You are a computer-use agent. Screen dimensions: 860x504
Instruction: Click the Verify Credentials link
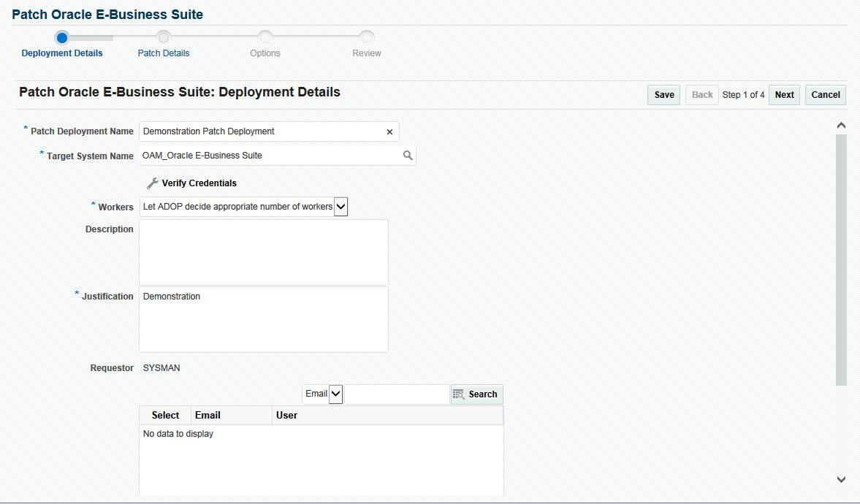pos(199,183)
